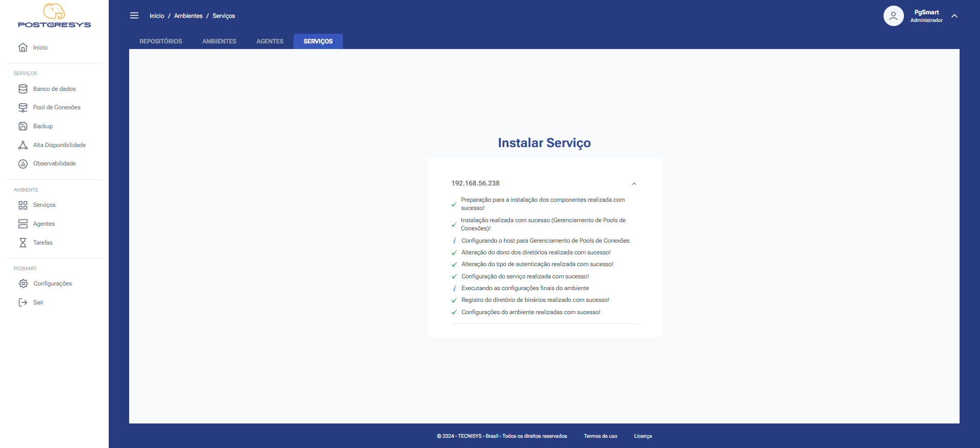Viewport: 980px width, 448px height.
Task: Click the Postgresys elephant logo
Action: tap(54, 15)
